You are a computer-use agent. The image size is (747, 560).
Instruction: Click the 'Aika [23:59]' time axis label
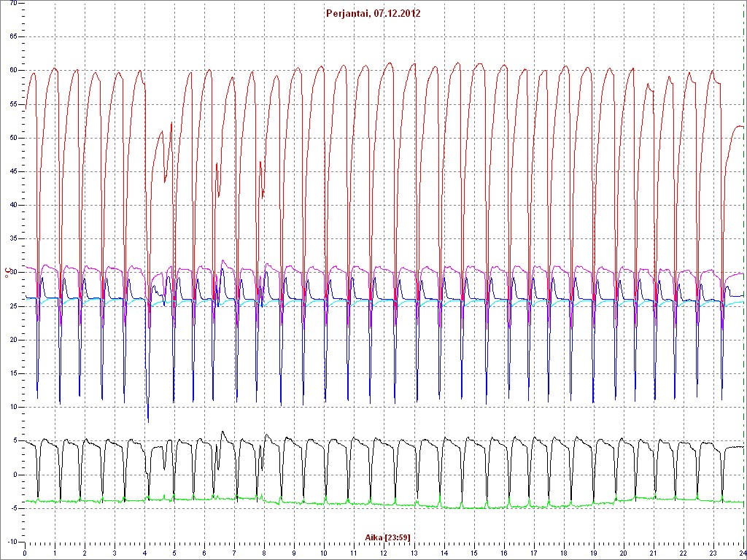387,538
